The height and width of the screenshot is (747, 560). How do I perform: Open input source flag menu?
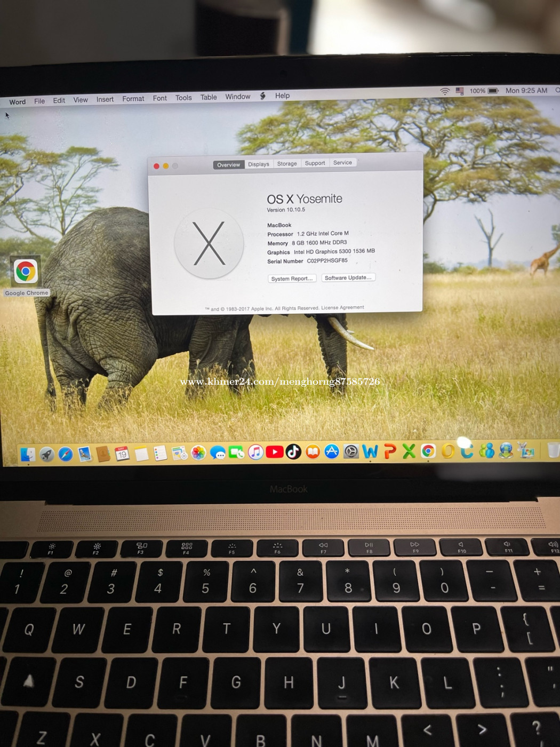(459, 91)
